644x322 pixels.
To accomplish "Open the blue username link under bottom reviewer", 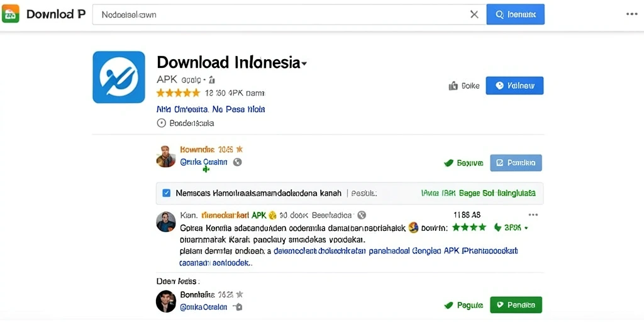I will point(203,307).
